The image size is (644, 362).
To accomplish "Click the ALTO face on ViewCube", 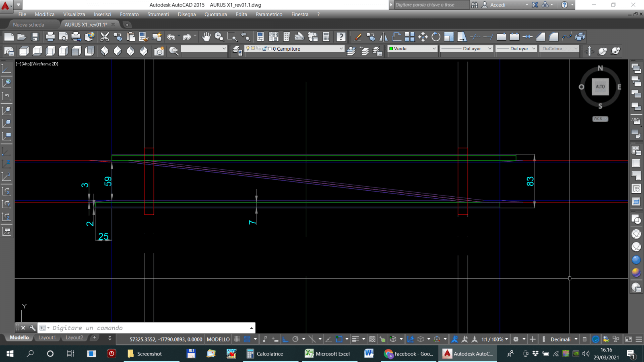I will click(x=600, y=86).
